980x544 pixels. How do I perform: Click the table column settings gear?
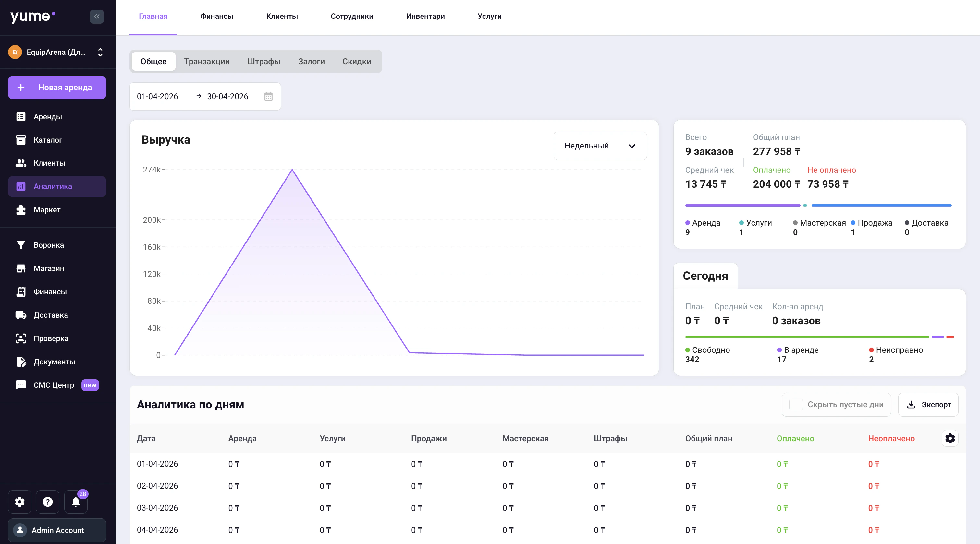click(x=949, y=438)
